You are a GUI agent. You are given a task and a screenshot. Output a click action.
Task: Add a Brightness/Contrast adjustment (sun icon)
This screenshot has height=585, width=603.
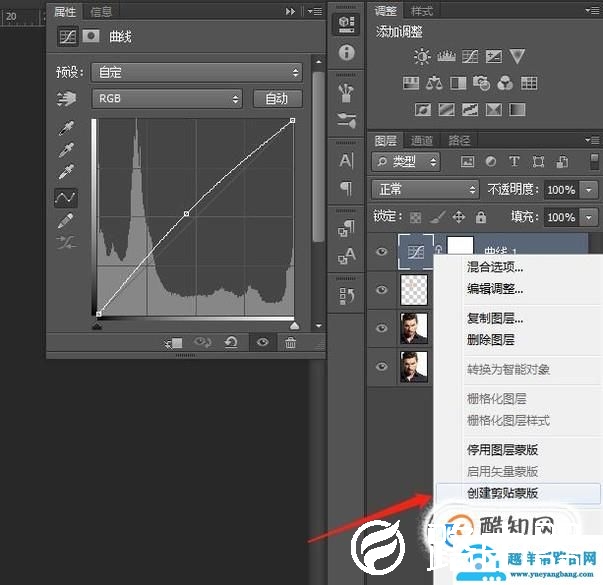422,57
